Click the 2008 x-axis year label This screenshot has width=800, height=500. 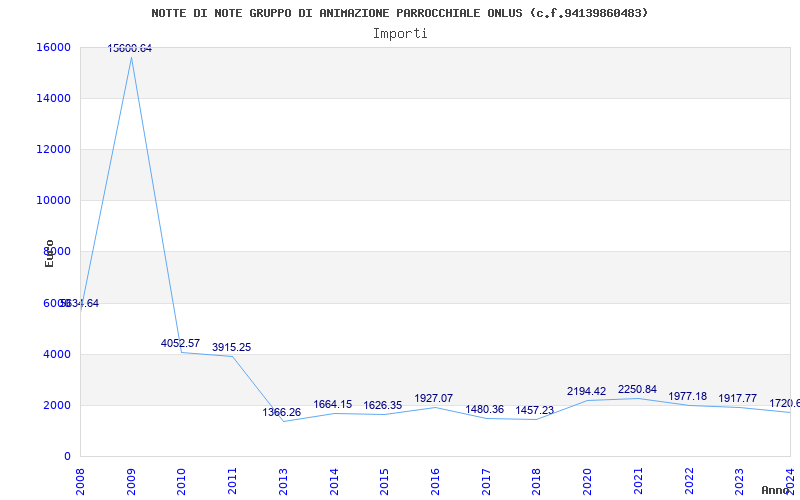point(80,482)
